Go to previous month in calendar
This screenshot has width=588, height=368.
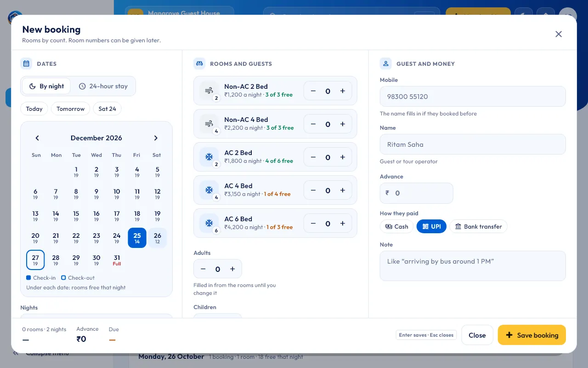37,138
